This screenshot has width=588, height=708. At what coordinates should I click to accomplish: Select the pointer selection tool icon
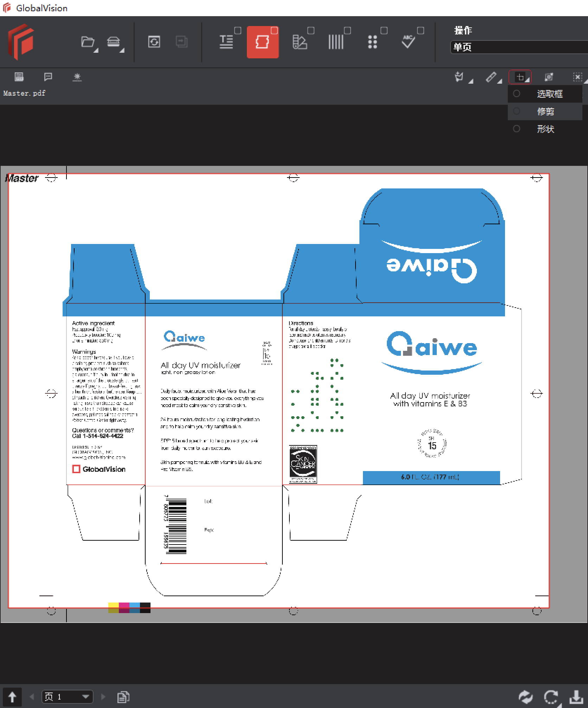tap(459, 77)
